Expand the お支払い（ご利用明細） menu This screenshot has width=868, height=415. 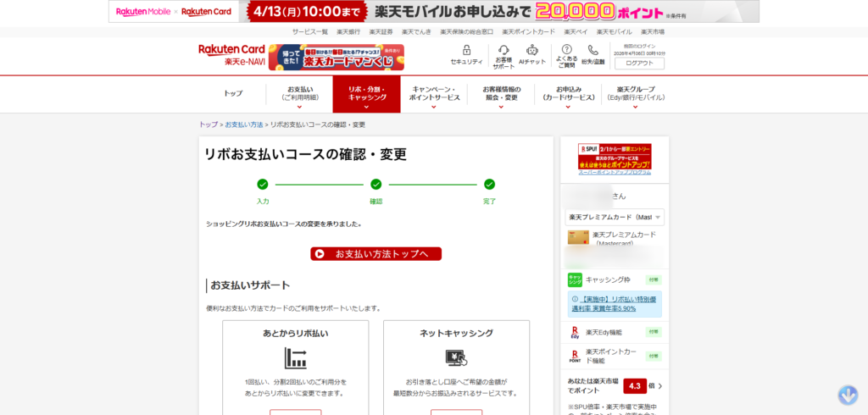[302, 93]
